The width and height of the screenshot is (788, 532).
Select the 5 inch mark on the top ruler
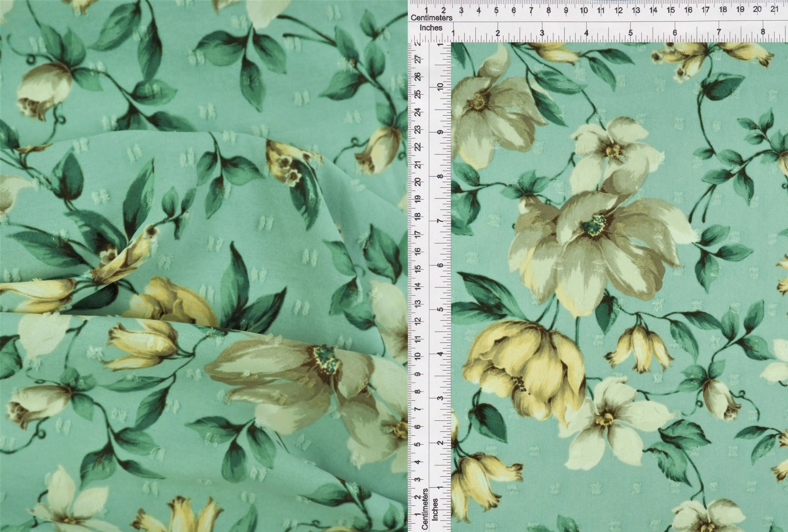point(630,33)
